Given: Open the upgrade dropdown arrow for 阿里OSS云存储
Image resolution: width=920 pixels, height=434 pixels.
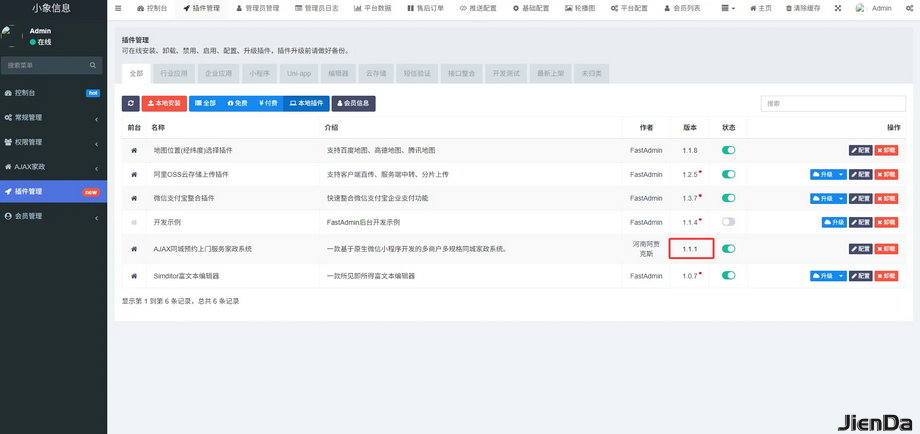Looking at the screenshot, I should pyautogui.click(x=841, y=175).
